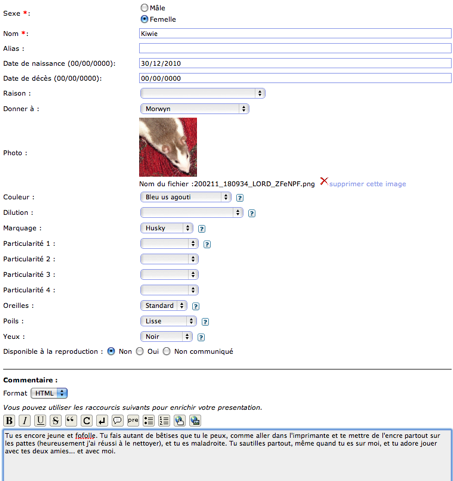The width and height of the screenshot is (453, 481).
Task: Open the Format dropdown set to HTML
Action: coord(49,393)
